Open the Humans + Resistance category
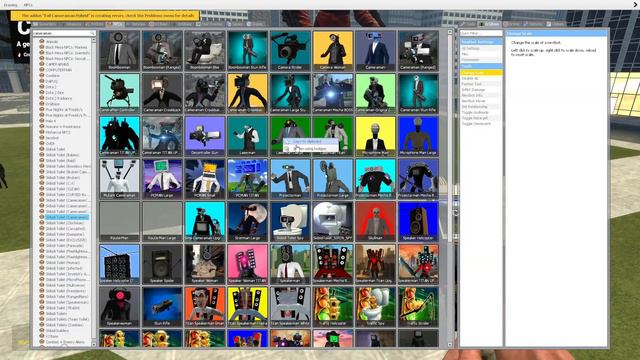 pos(63,127)
